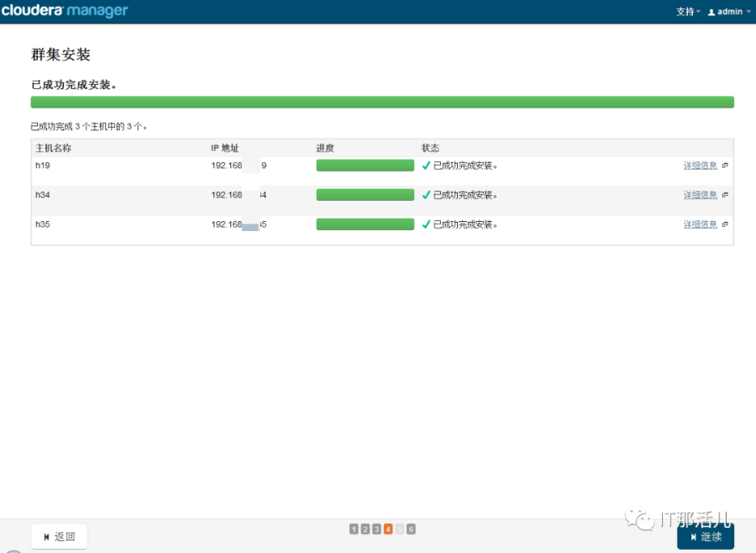Click 已成功完成安装 status in h19 row
Image resolution: width=756 pixels, height=553 pixels.
point(465,166)
